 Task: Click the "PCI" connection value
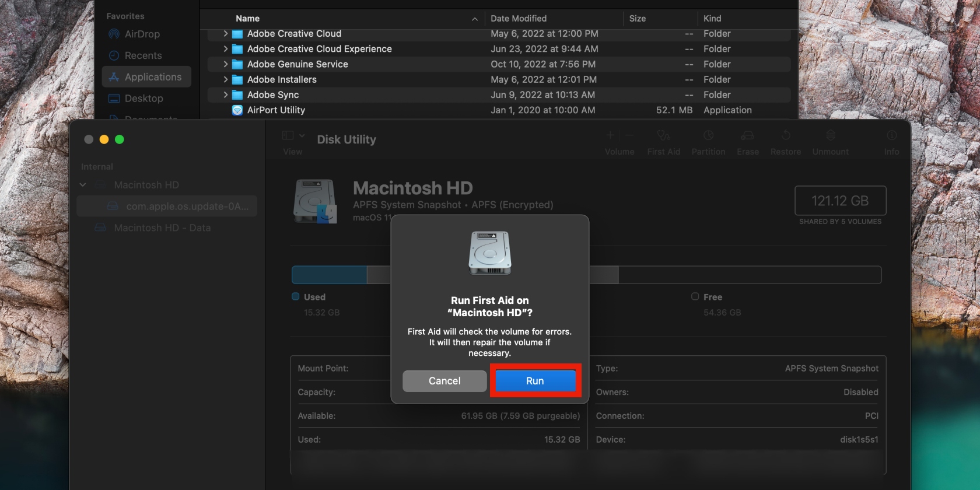871,416
